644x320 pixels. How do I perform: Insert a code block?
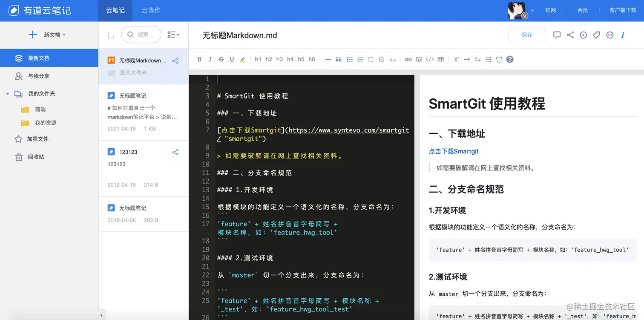(x=430, y=59)
